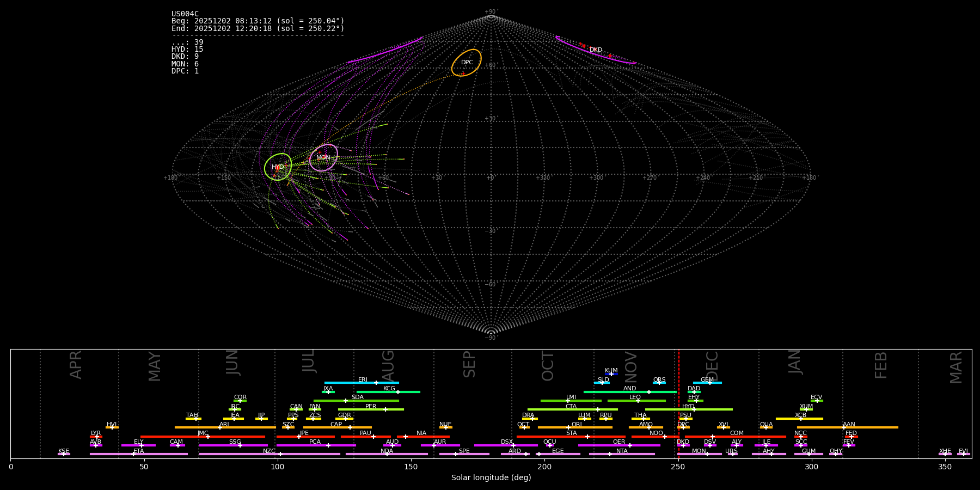Select the orange DPC radiant ellipse
Image resolution: width=980 pixels, height=490 pixels.
tap(467, 63)
